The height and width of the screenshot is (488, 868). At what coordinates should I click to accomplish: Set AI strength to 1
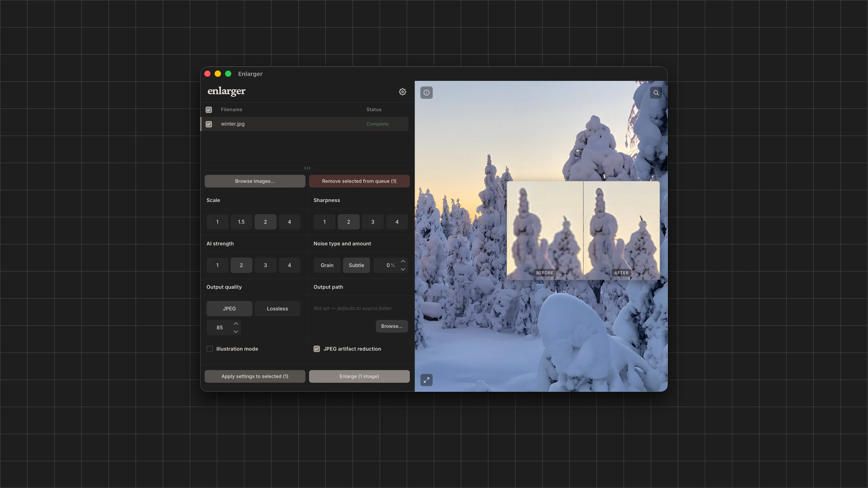pyautogui.click(x=217, y=265)
